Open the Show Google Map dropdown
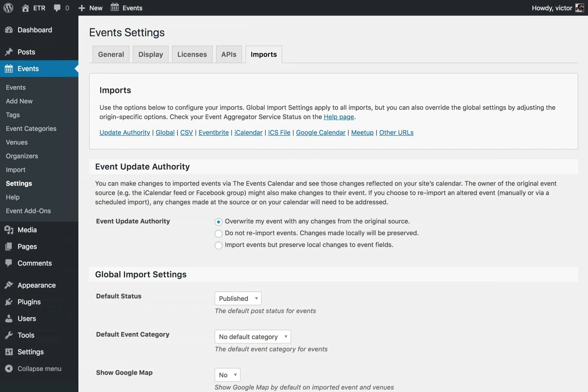 pos(227,375)
